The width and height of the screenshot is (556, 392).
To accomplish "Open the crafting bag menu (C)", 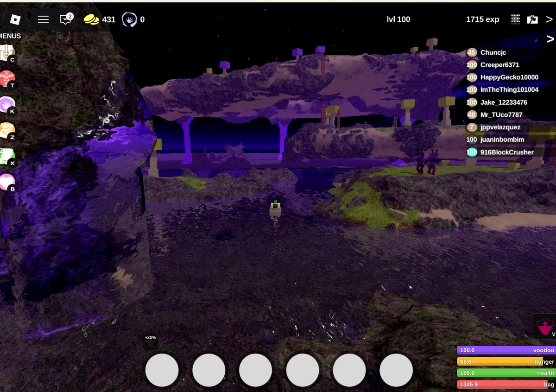I will click(x=7, y=54).
